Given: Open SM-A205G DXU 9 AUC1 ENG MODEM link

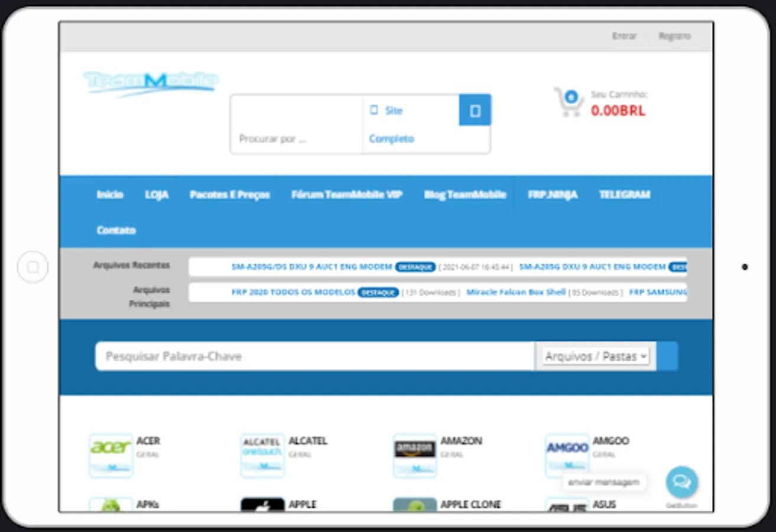Looking at the screenshot, I should pos(592,267).
